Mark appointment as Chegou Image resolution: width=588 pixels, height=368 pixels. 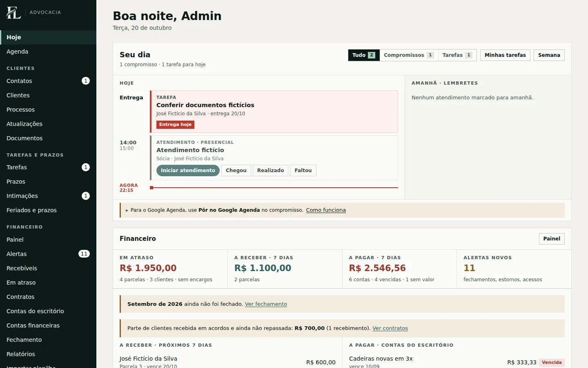pos(236,171)
